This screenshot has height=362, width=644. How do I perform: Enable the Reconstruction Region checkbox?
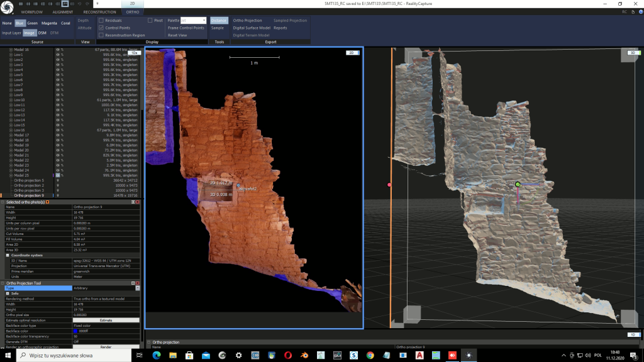tap(101, 35)
